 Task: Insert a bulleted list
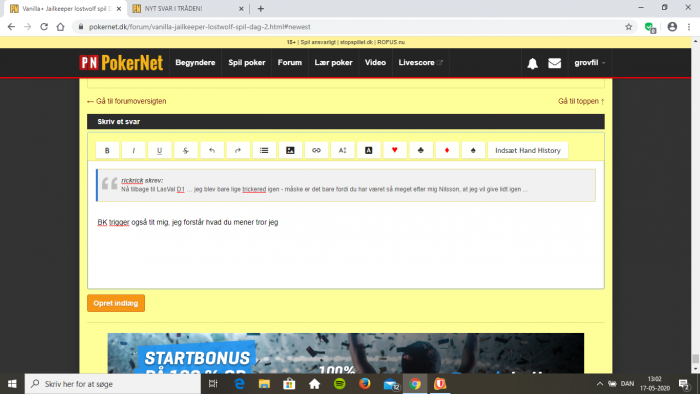pos(264,150)
